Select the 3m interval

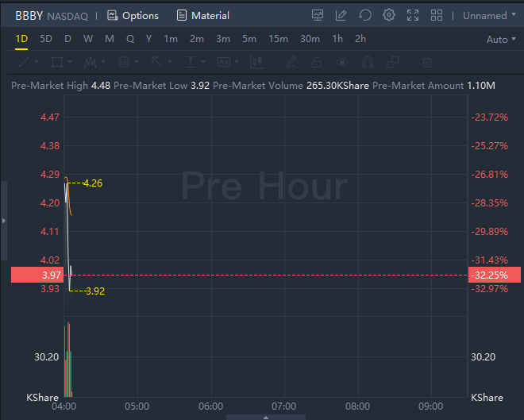click(223, 39)
